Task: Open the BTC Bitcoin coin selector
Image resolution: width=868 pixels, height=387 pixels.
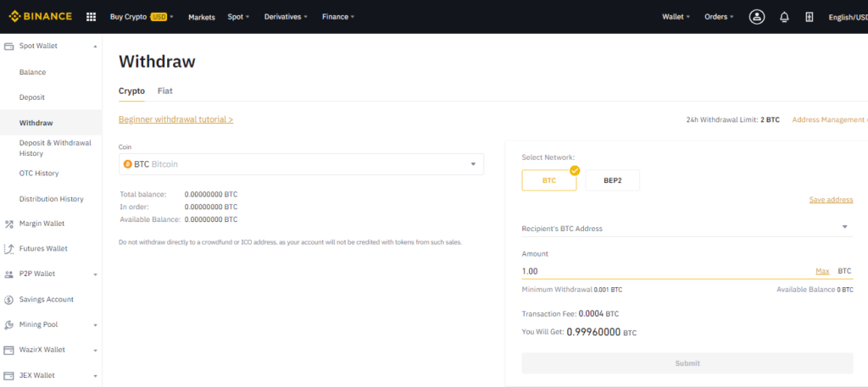Action: click(301, 164)
